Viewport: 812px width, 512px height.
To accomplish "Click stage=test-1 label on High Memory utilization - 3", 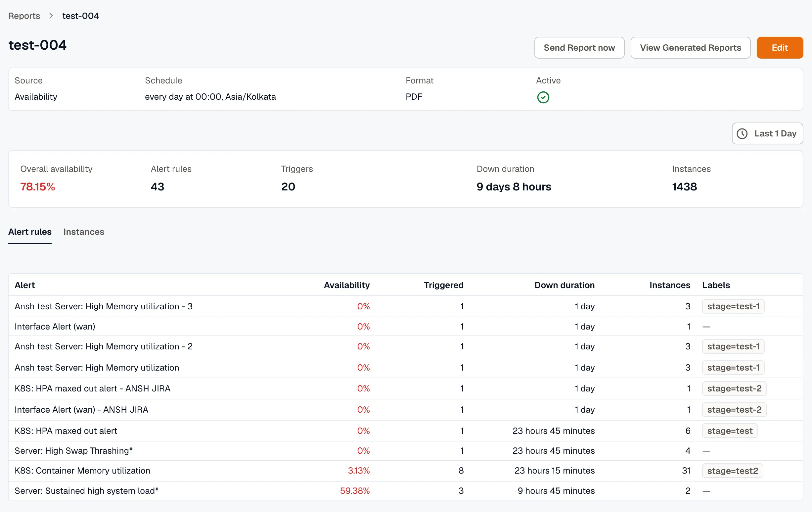I will click(x=733, y=306).
